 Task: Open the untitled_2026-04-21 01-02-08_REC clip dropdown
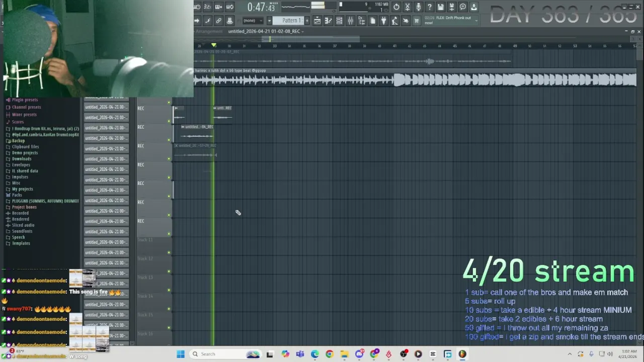266,31
